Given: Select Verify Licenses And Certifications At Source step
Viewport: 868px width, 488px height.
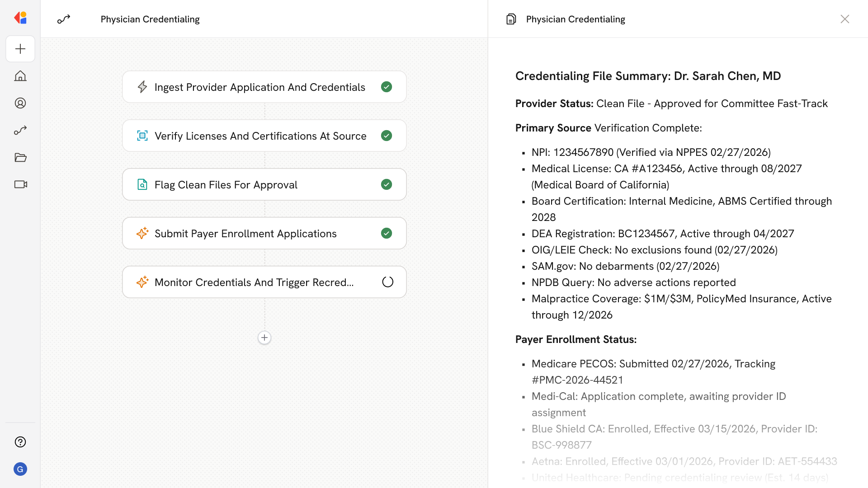Looking at the screenshot, I should [260, 136].
